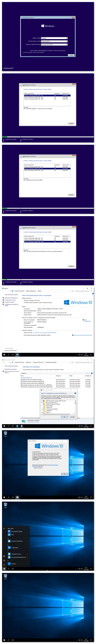Open the 'Formato de hora e moeda' dropdown
The image size is (96, 644).
[x=54, y=41]
